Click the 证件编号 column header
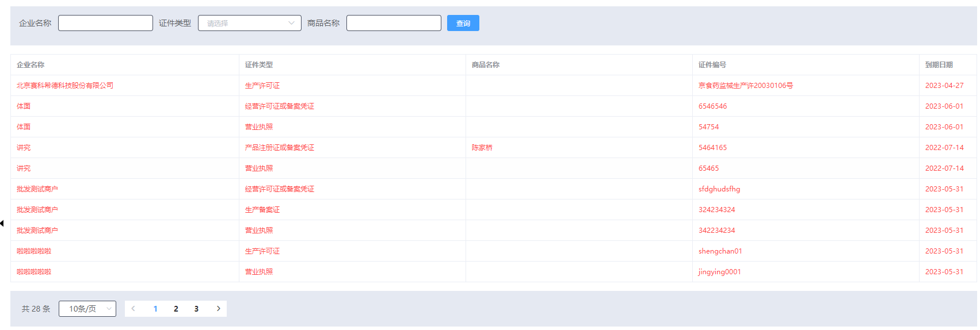Image resolution: width=980 pixels, height=330 pixels. pos(712,65)
